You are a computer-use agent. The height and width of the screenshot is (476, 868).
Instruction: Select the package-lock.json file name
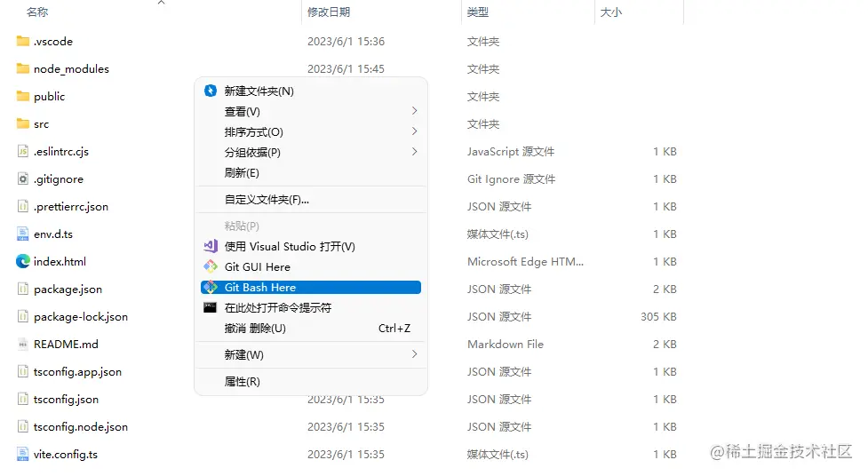81,317
